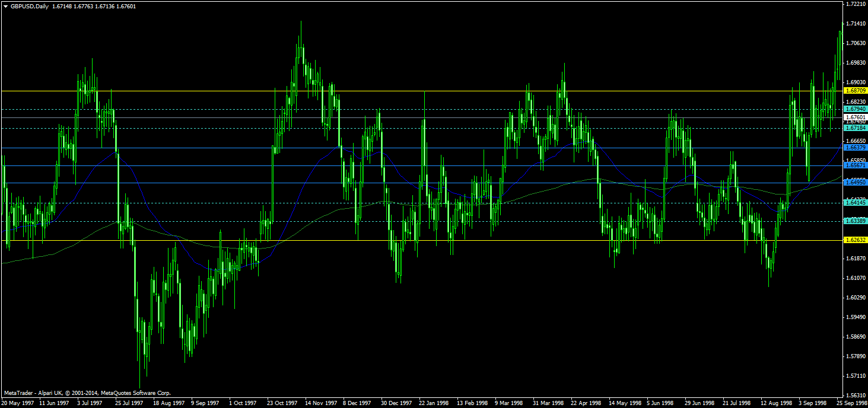
Task: Click the 14 May 1998 date label
Action: click(625, 403)
